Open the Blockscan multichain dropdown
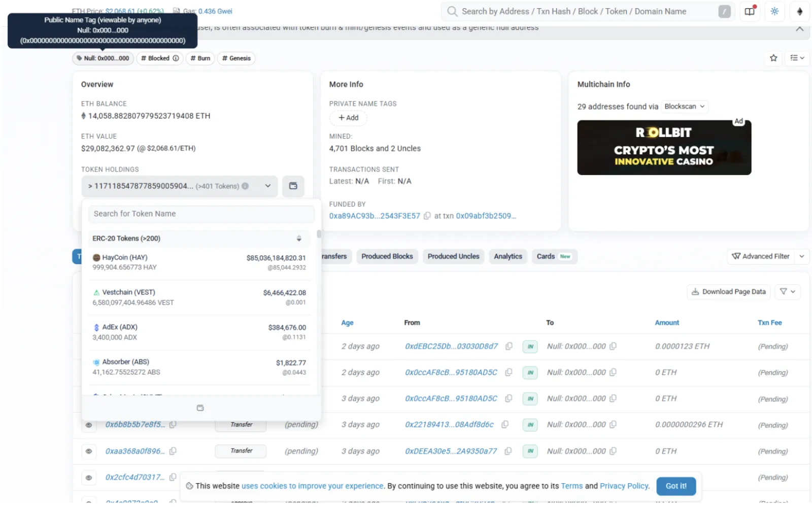The height and width of the screenshot is (509, 812). tap(685, 107)
